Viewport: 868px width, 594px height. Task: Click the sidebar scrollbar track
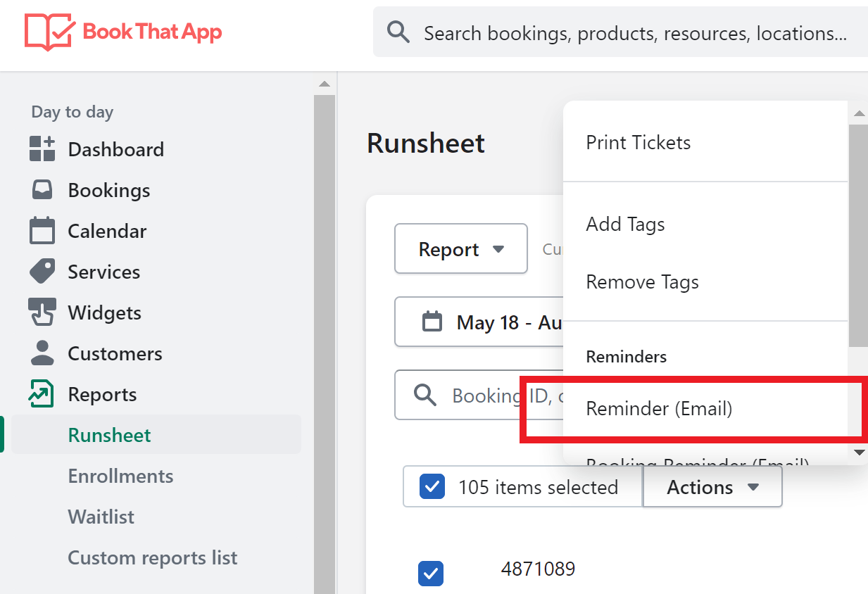pyautogui.click(x=325, y=343)
